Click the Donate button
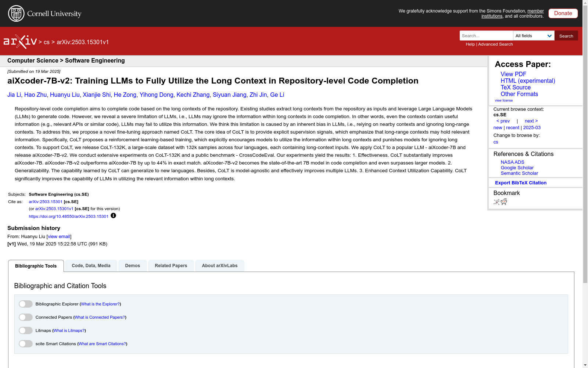The width and height of the screenshot is (588, 368). (563, 13)
